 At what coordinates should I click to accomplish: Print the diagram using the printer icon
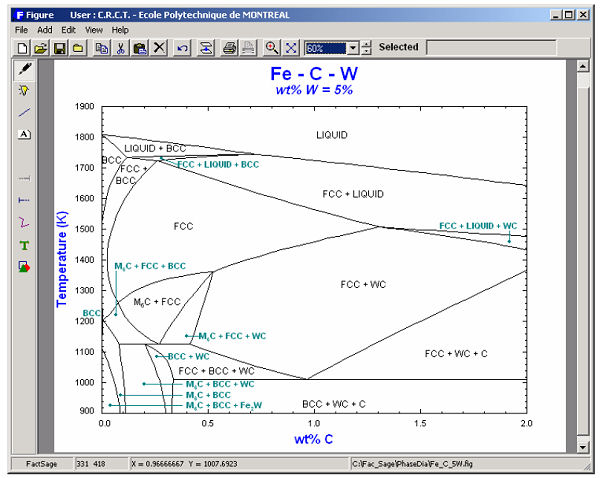click(229, 48)
